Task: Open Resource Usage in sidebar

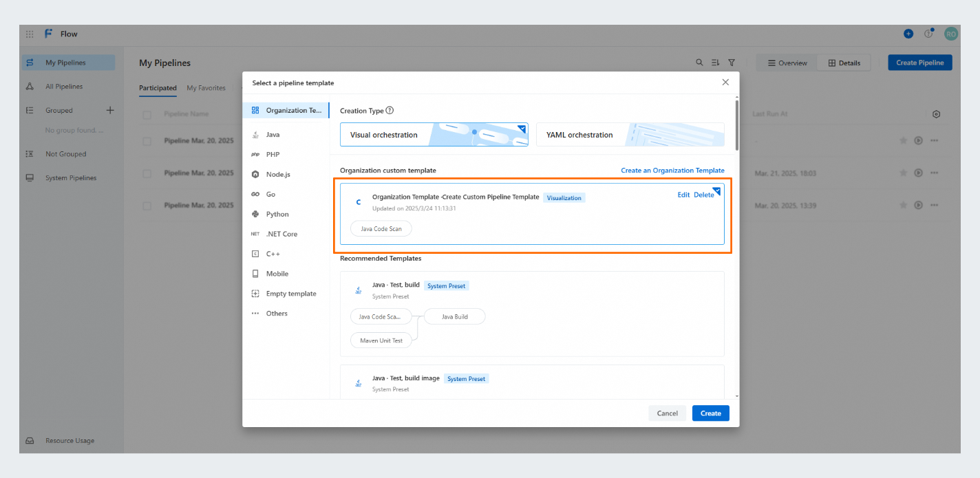Action: (x=68, y=441)
